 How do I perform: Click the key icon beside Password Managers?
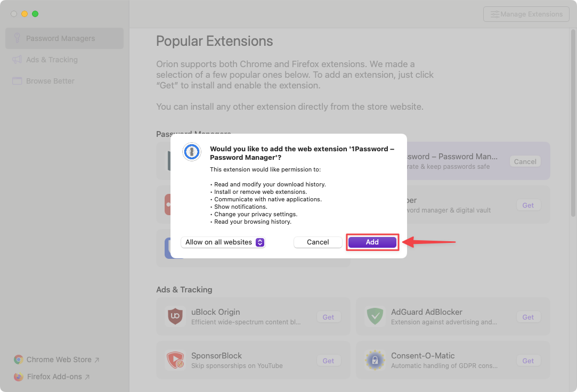pos(16,38)
